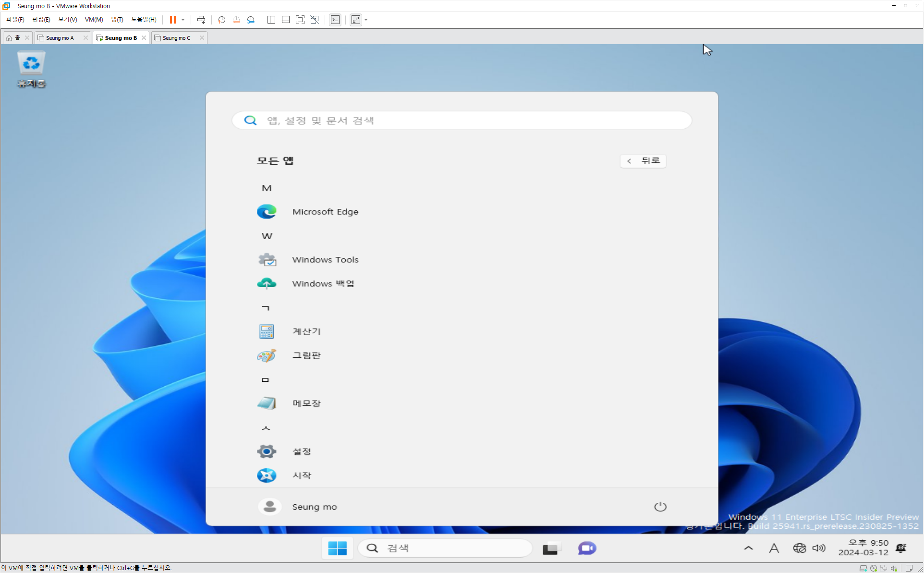This screenshot has height=573, width=924.
Task: Enter full screen mode icon
Action: pos(300,20)
